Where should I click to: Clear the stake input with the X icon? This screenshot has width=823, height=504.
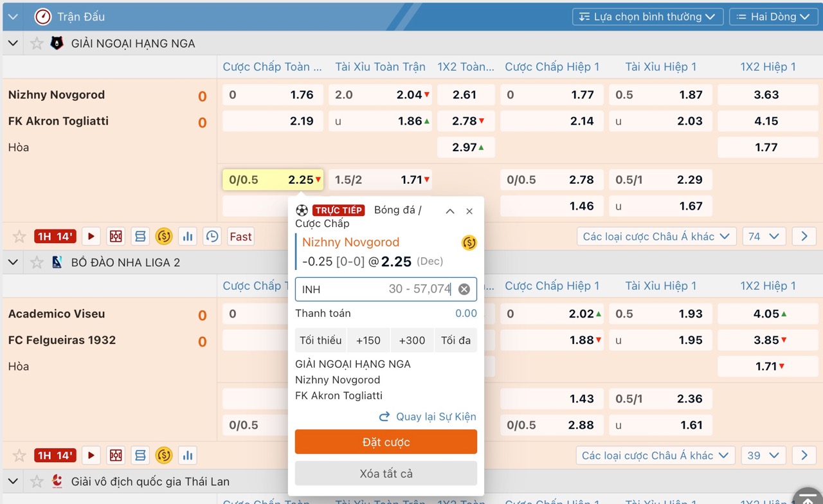click(x=464, y=289)
